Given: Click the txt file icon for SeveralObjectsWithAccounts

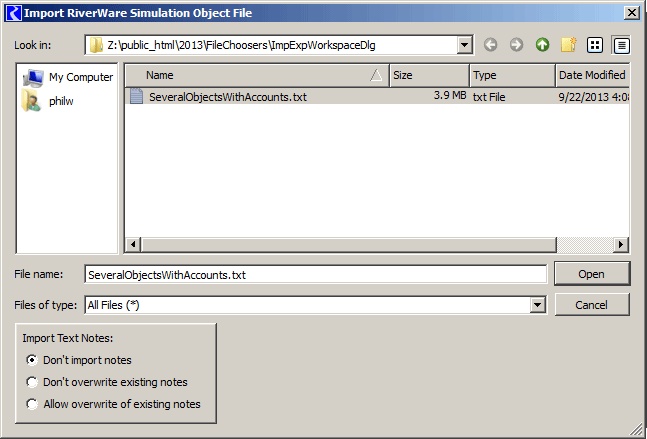Looking at the screenshot, I should coord(137,96).
